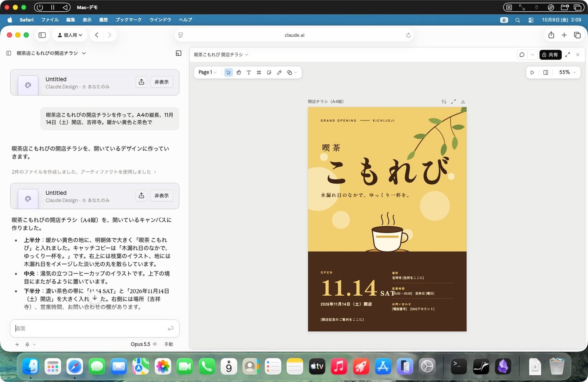Expand the 開店チラシ frame to full view
Screen dimensions: 588x382
(453, 102)
